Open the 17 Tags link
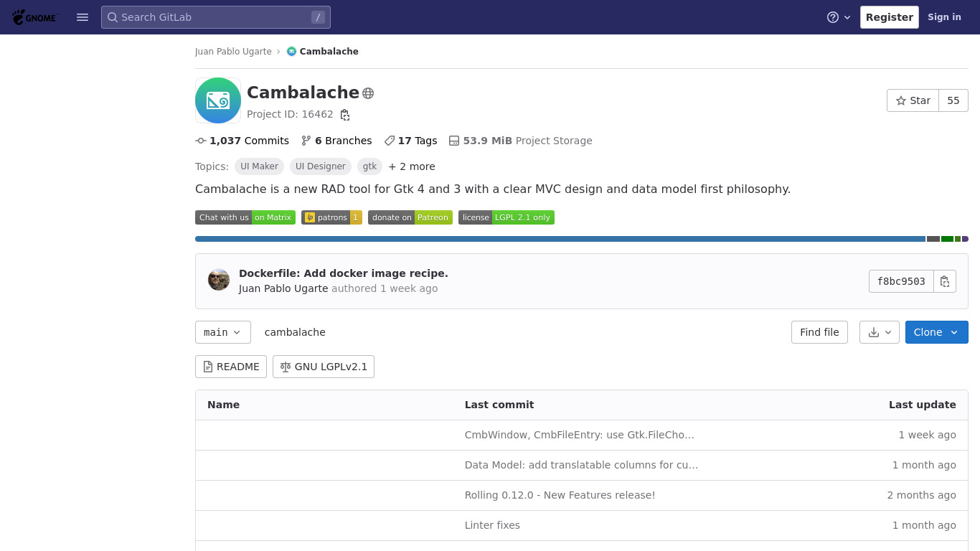 (x=410, y=141)
